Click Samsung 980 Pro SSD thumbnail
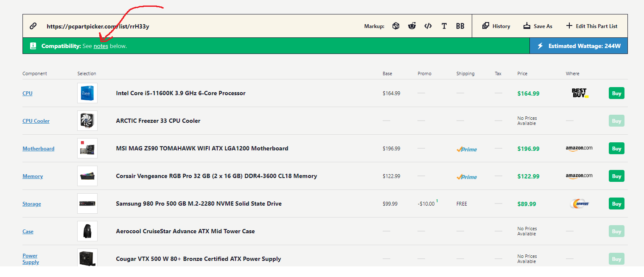 coord(87,204)
